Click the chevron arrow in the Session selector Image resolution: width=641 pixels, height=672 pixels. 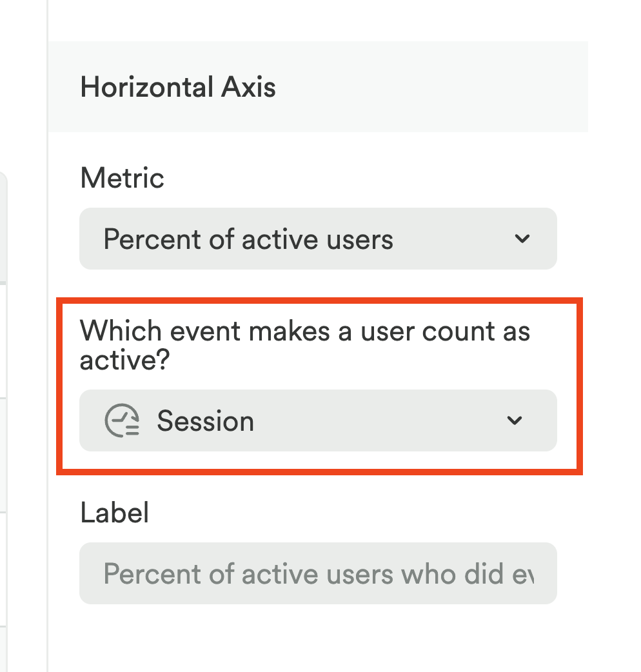[x=514, y=421]
